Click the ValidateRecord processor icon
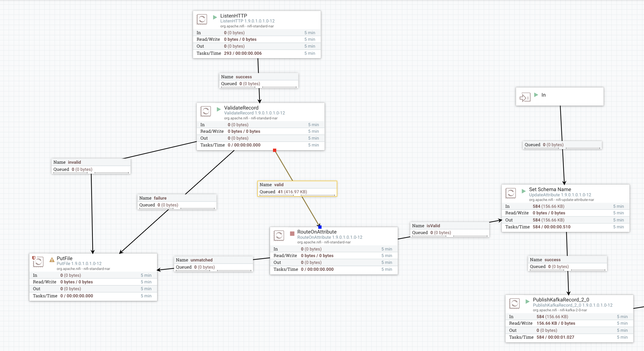The image size is (644, 351). pos(206,111)
